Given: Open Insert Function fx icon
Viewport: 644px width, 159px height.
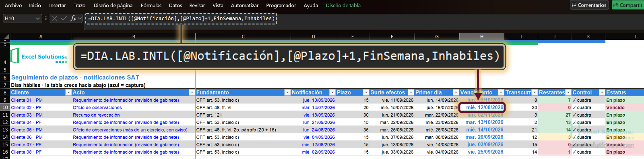Looking at the screenshot, I should [x=73, y=18].
